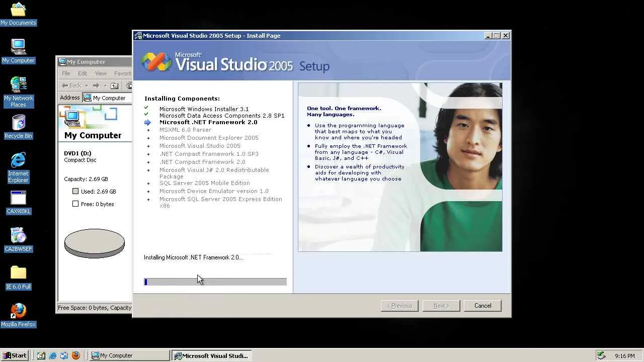The height and width of the screenshot is (362, 644).
Task: Click the 'Free: 0 bytes' legend text
Action: coord(98,204)
